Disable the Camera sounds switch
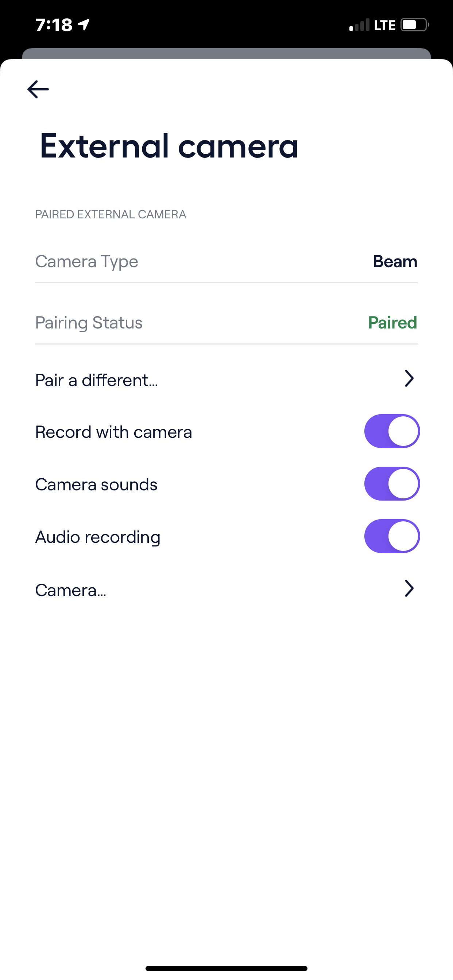The height and width of the screenshot is (980, 453). tap(392, 483)
